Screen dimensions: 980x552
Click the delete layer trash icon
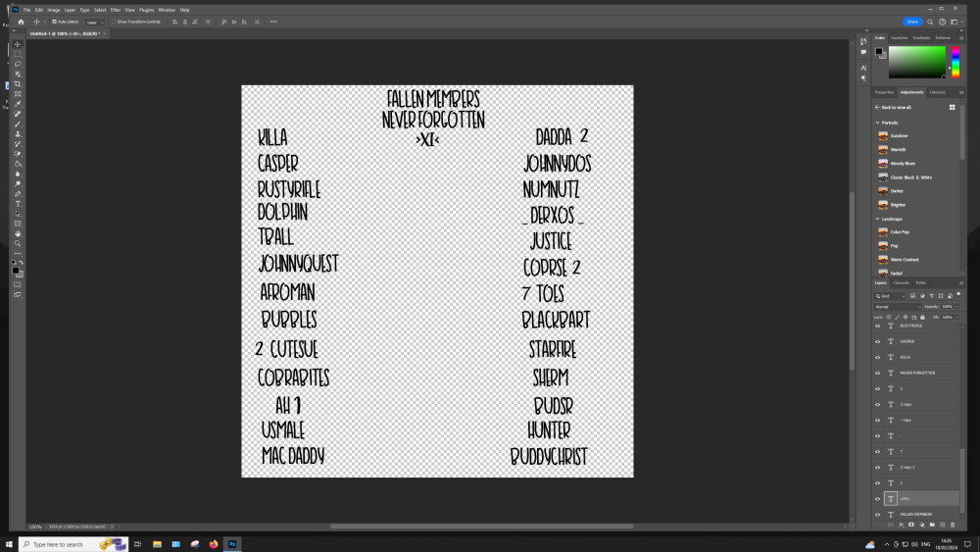click(x=953, y=526)
